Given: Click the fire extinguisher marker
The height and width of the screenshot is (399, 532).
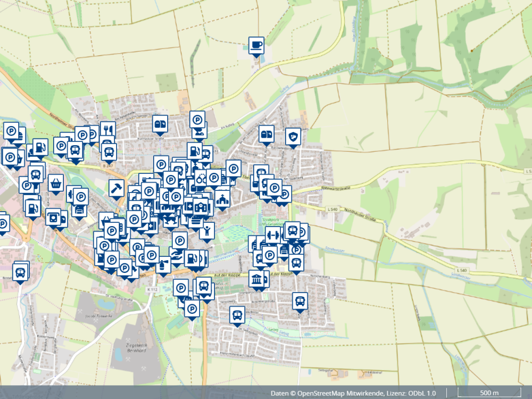Looking at the screenshot, I should (x=164, y=264).
